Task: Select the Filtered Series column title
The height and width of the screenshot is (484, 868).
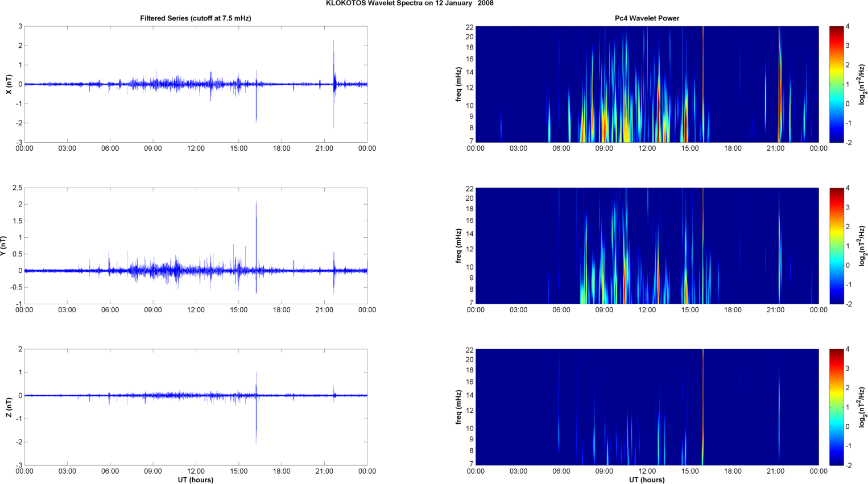Action: 195,18
